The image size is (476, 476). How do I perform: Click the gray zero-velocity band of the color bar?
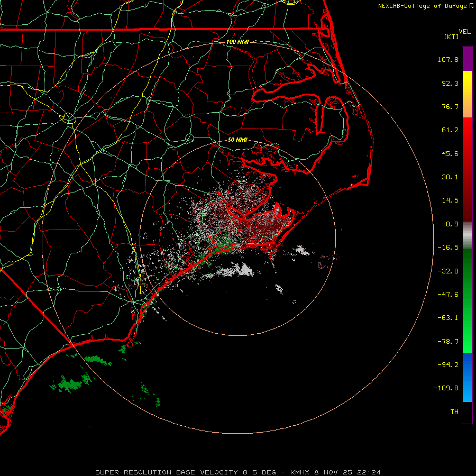tap(467, 234)
